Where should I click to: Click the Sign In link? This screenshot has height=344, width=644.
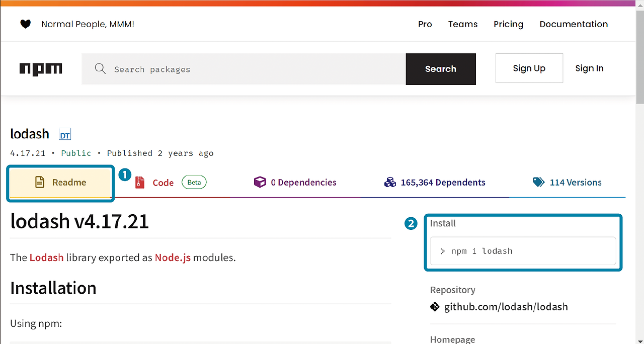(x=589, y=68)
